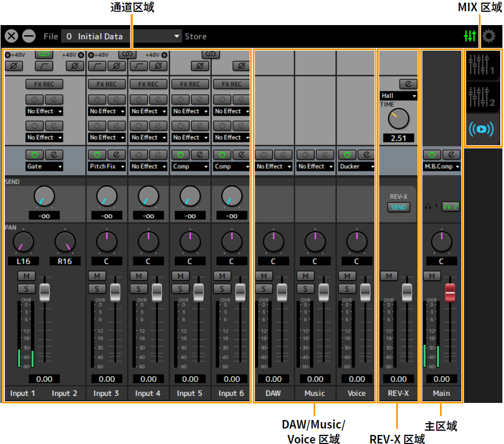Screen dimensions: 504x444
Task: Invert phase on the Input 1 channel
Action: (14, 66)
